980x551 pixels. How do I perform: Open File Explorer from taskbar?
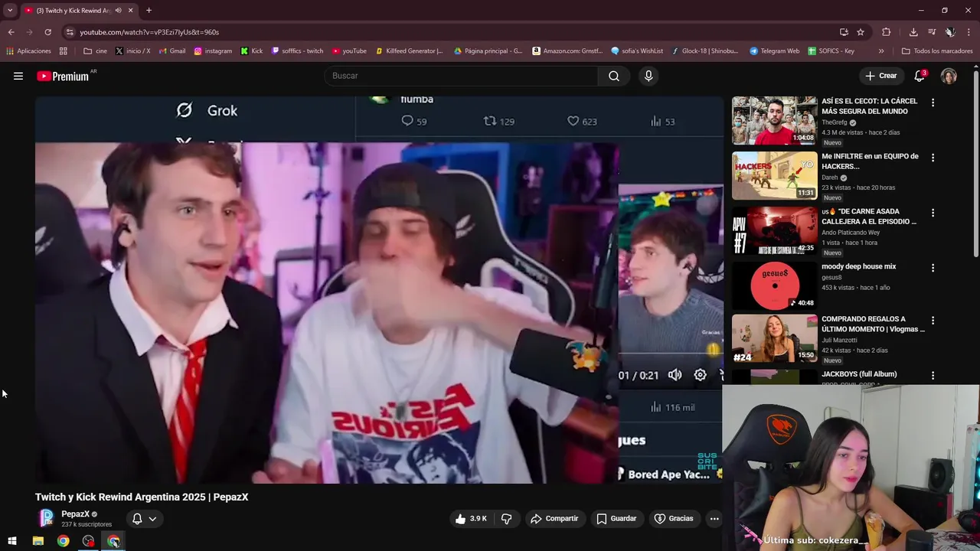pyautogui.click(x=38, y=541)
